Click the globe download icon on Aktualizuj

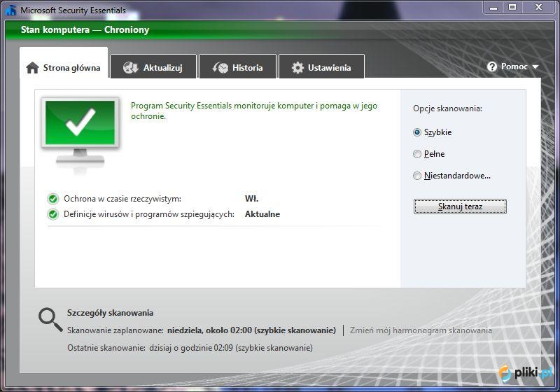[130, 67]
